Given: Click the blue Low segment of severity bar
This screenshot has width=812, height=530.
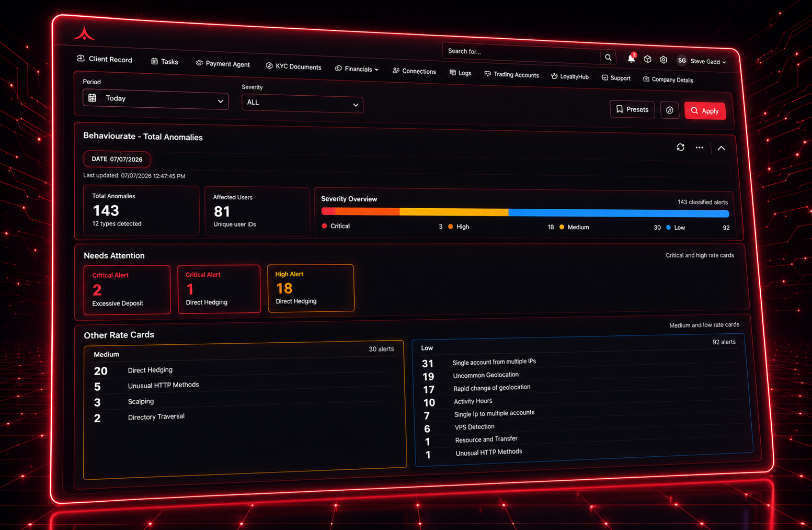Looking at the screenshot, I should (x=619, y=213).
